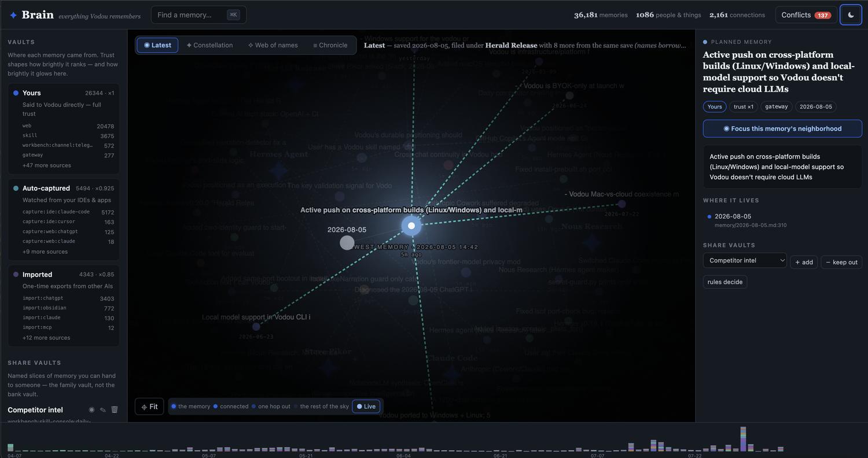Viewport: 868px width, 458px height.
Task: Open the Conflicts list with 137 badge
Action: (806, 15)
